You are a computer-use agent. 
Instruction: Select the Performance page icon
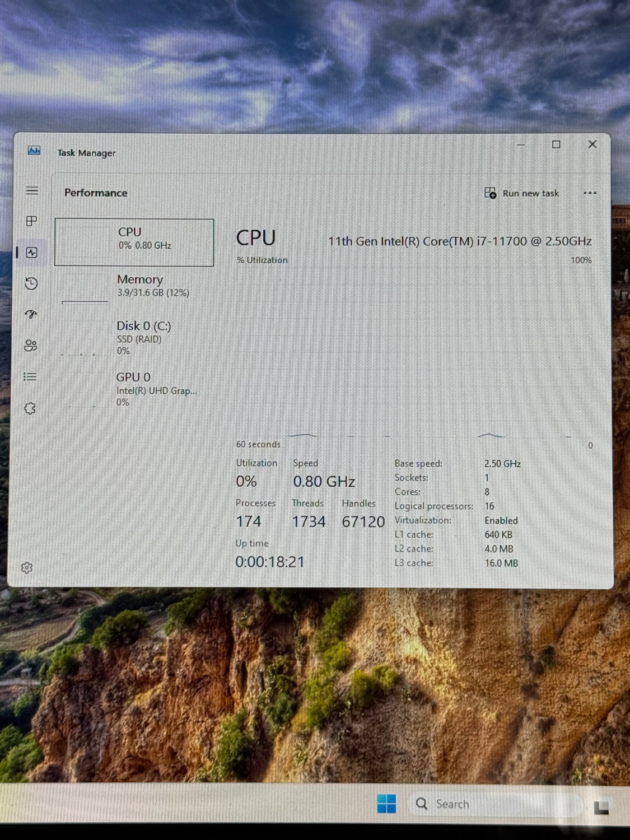pos(32,253)
